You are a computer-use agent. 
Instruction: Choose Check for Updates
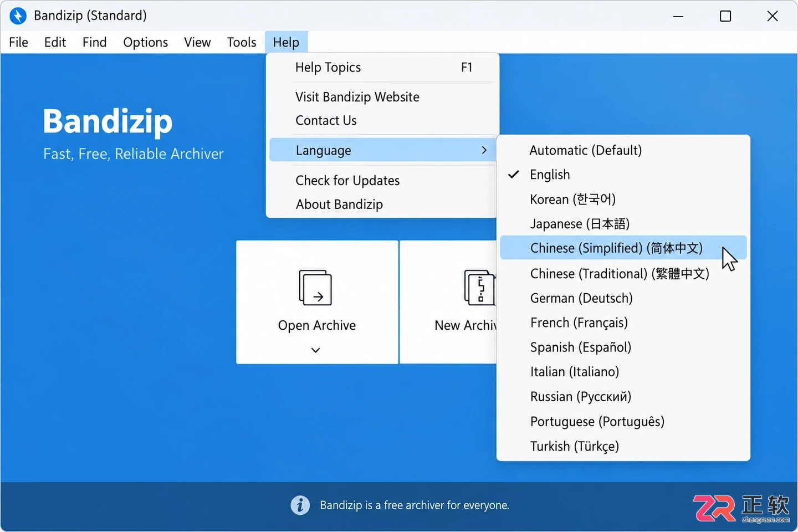(382, 181)
